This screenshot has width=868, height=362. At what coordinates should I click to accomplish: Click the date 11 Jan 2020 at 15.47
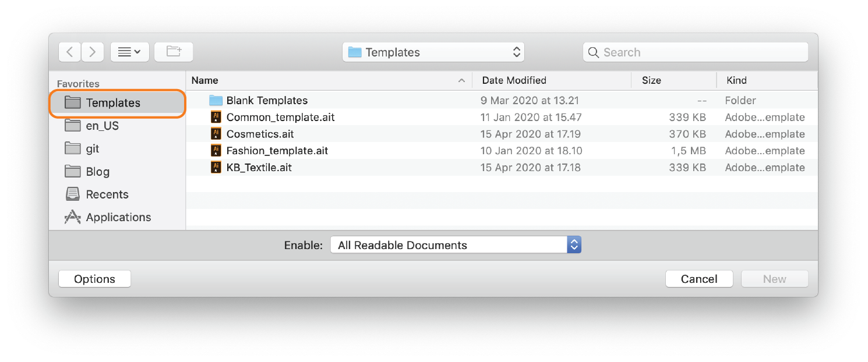[x=531, y=117]
